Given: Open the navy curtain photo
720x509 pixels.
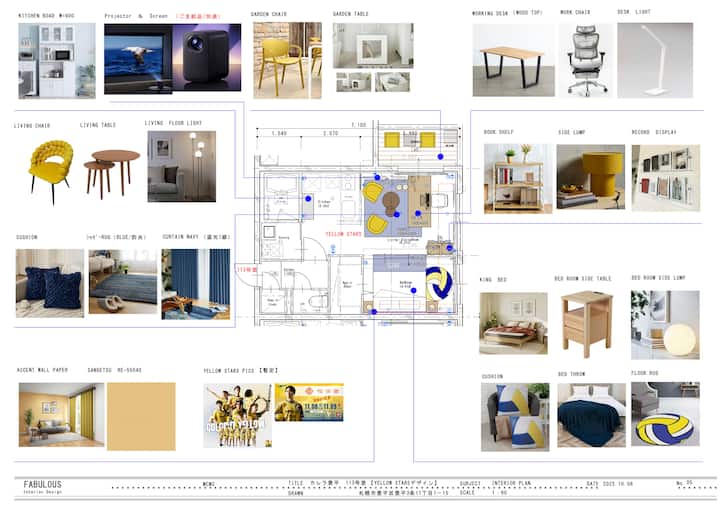Looking at the screenshot, I should point(196,284).
